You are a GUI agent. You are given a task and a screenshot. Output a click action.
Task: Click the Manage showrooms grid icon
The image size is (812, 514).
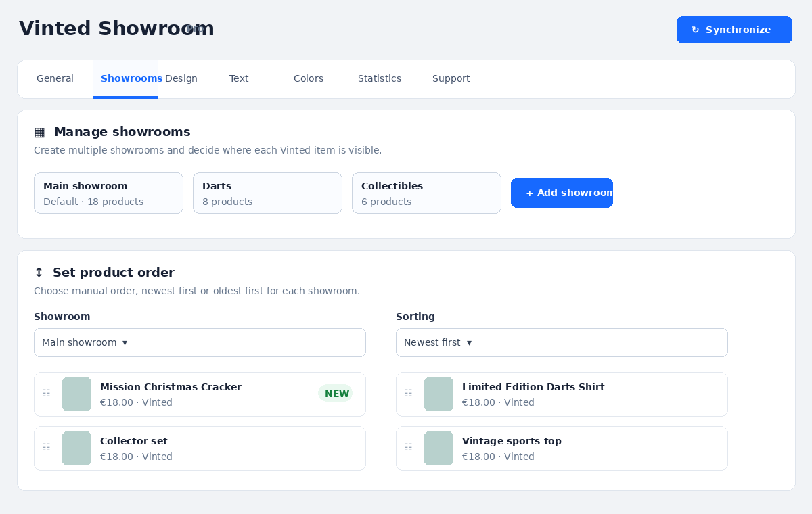[39, 132]
